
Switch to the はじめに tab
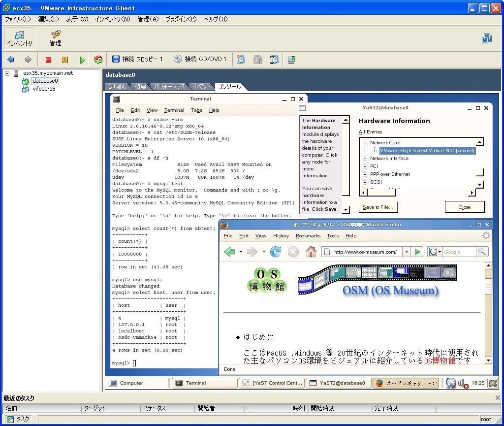point(118,87)
